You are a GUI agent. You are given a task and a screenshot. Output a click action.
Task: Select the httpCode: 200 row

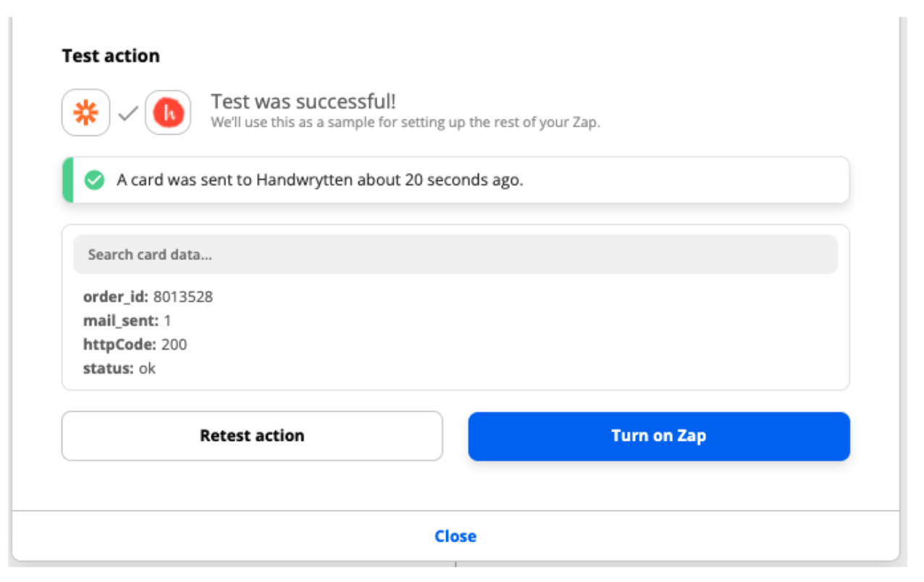tap(135, 345)
